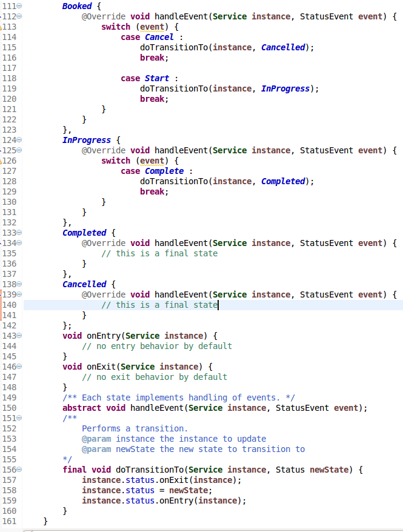Viewport: 403px width, 532px height.
Task: Click line number 161 in the gutter
Action: [x=9, y=521]
